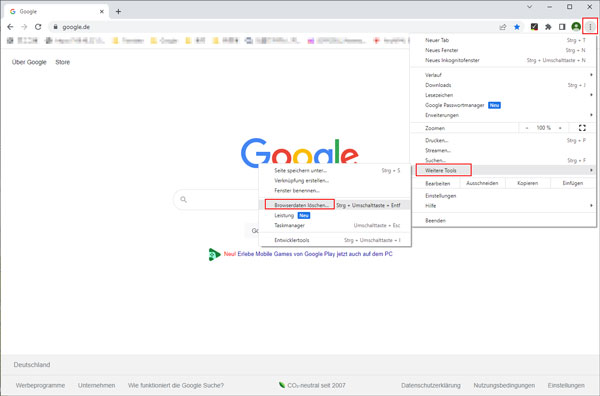Open the Mobile Games Google Play promo link
The height and width of the screenshot is (396, 600).
click(x=315, y=254)
